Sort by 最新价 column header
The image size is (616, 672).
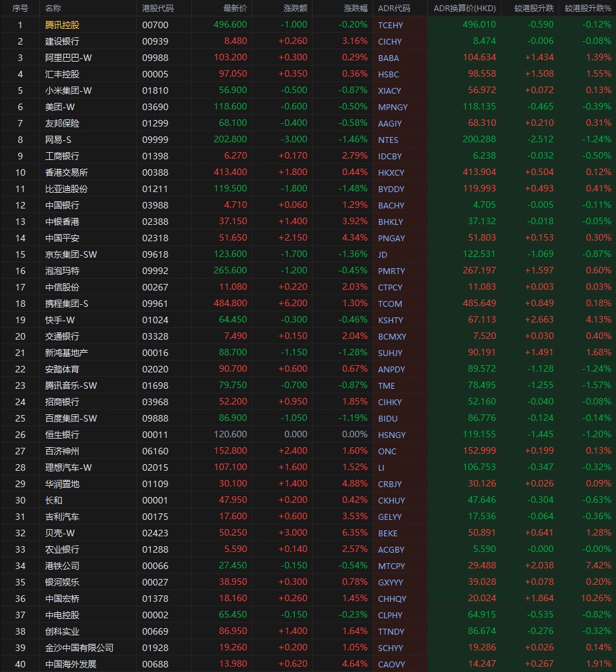(235, 8)
